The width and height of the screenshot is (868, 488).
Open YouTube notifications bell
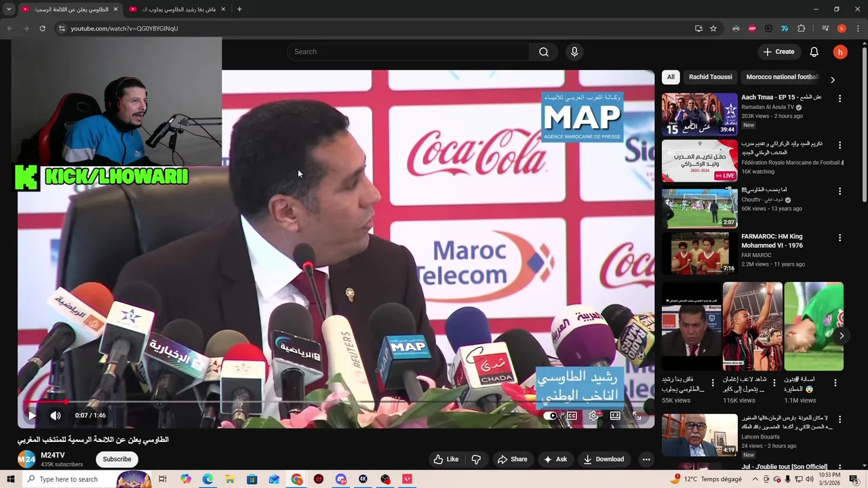click(x=814, y=52)
